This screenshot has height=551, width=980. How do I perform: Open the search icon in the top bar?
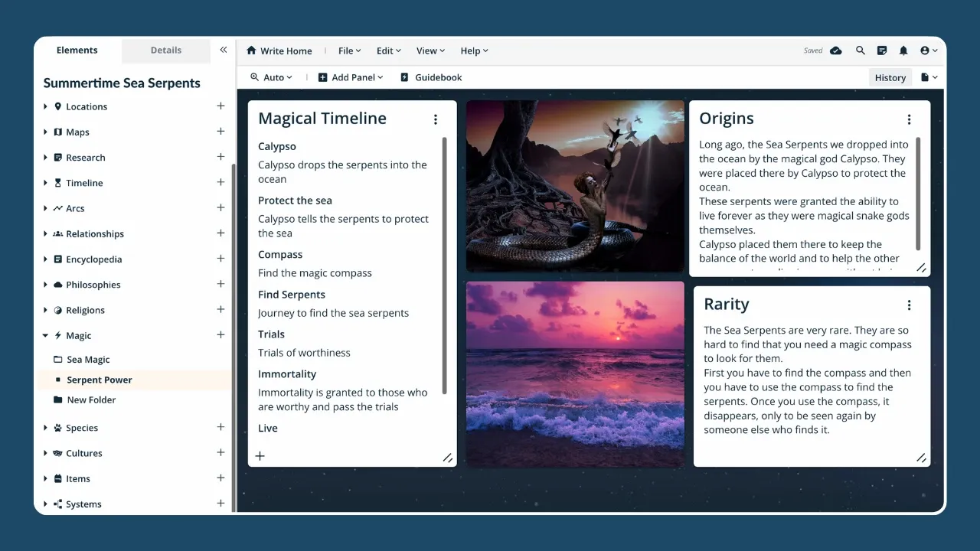860,51
